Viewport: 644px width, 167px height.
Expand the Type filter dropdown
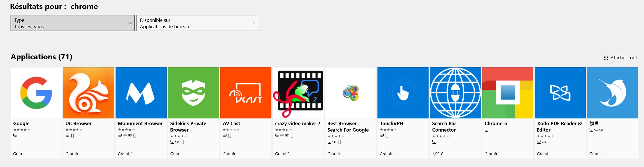[x=73, y=23]
